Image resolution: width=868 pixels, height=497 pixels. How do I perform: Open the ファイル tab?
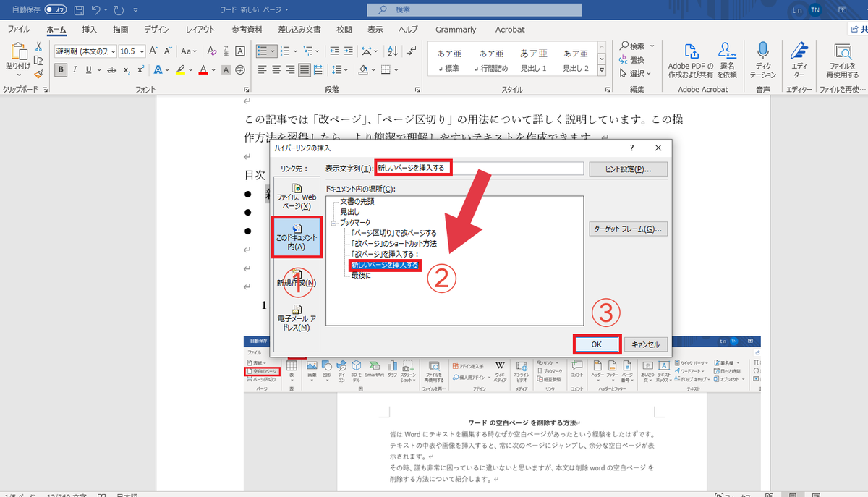(x=19, y=30)
